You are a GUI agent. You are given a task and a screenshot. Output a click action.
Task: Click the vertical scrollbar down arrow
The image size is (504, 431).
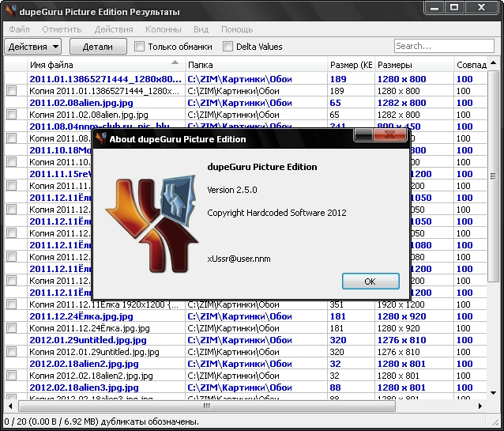494,393
